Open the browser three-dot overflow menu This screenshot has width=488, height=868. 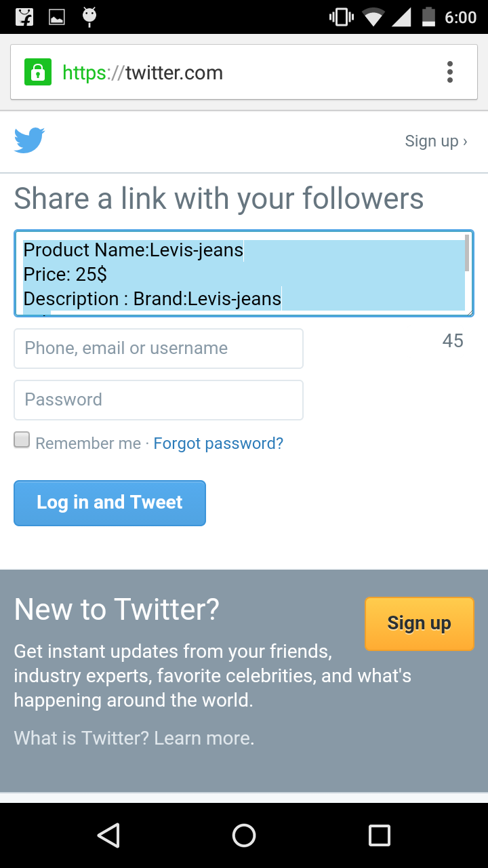pos(449,72)
